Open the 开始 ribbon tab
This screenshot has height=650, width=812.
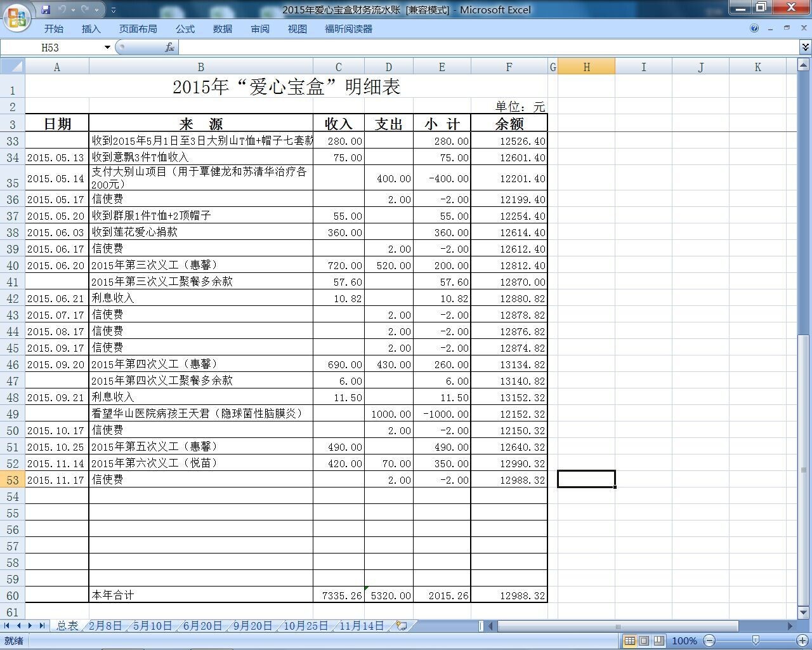(53, 29)
